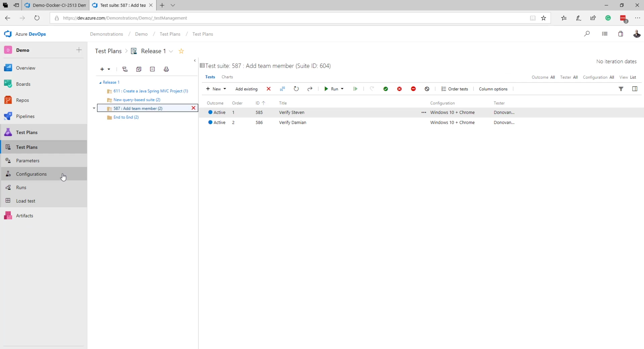The width and height of the screenshot is (644, 349).
Task: Select the Verify Steven test row
Action: click(x=421, y=112)
